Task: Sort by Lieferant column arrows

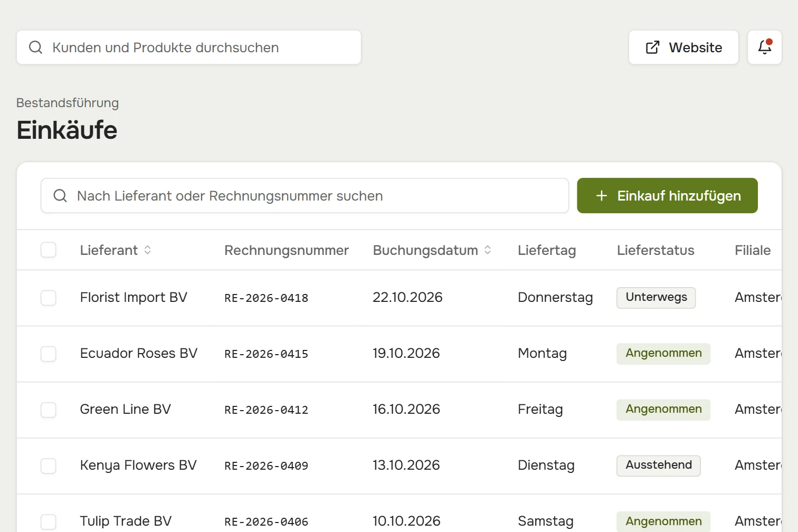Action: click(148, 250)
